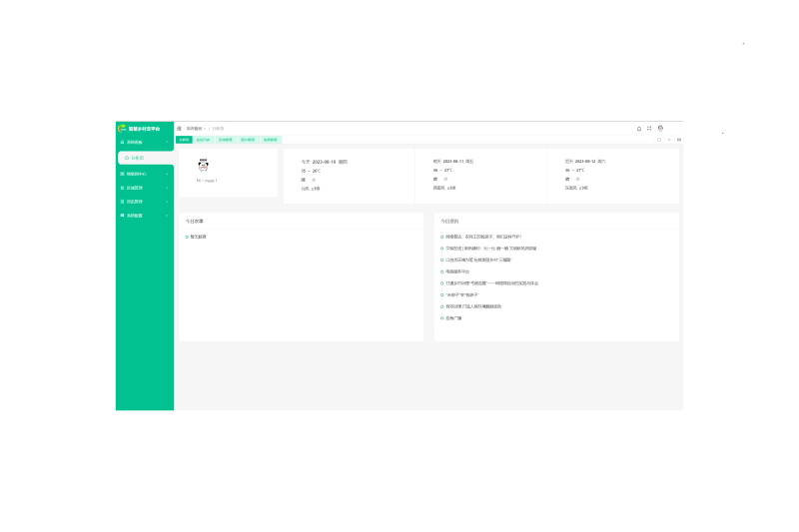Open the notification bell icon in header
799x532 pixels.
639,129
